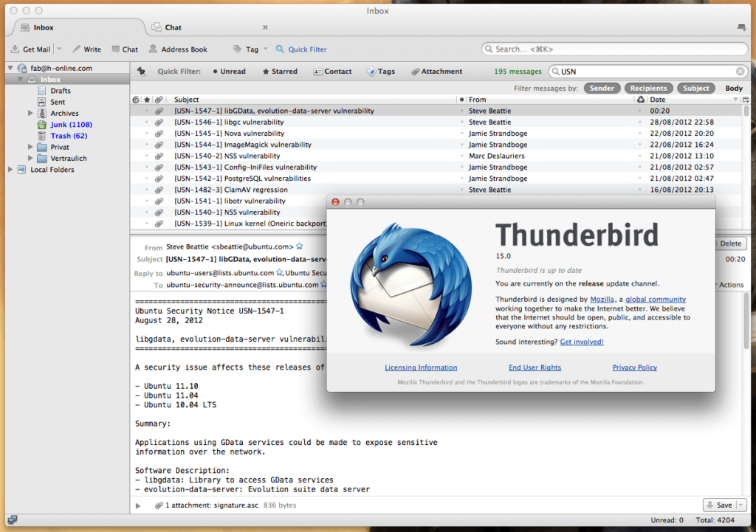
Task: Filter messages by Recipients
Action: (x=648, y=88)
